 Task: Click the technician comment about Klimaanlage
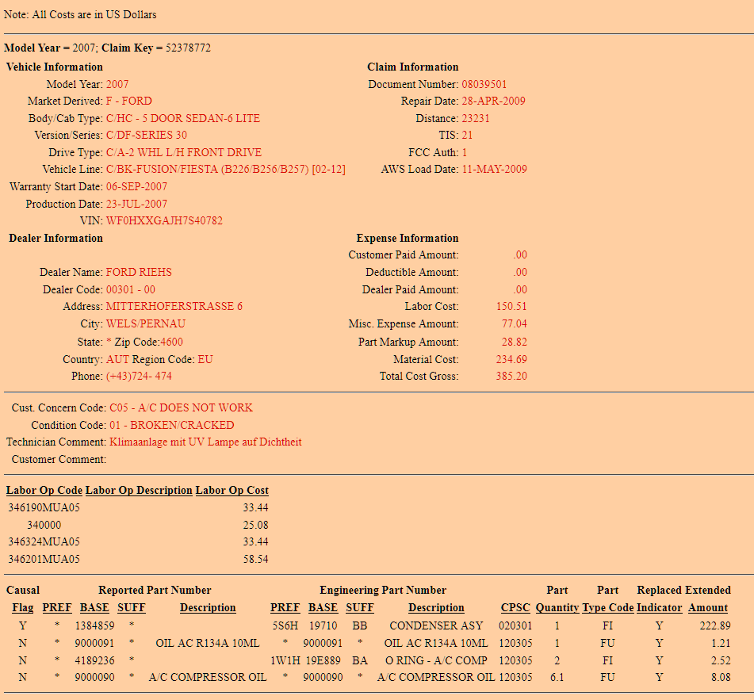click(x=205, y=442)
